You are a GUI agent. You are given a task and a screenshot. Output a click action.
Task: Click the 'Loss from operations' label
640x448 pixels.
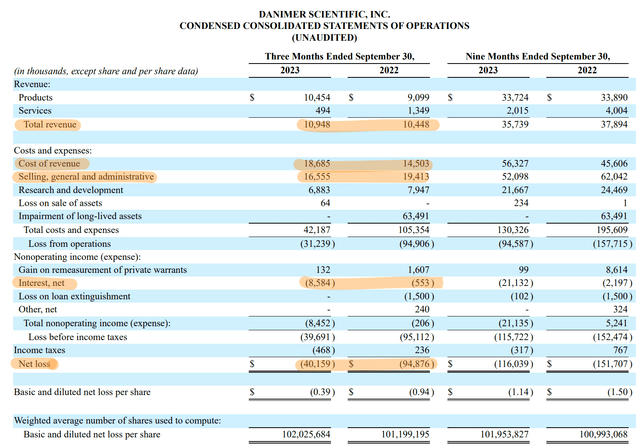[69, 244]
